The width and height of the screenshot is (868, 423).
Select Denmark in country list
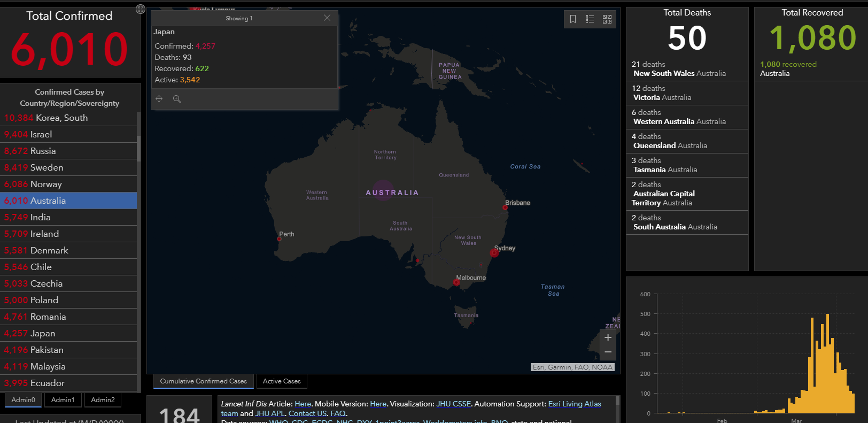[x=68, y=250]
